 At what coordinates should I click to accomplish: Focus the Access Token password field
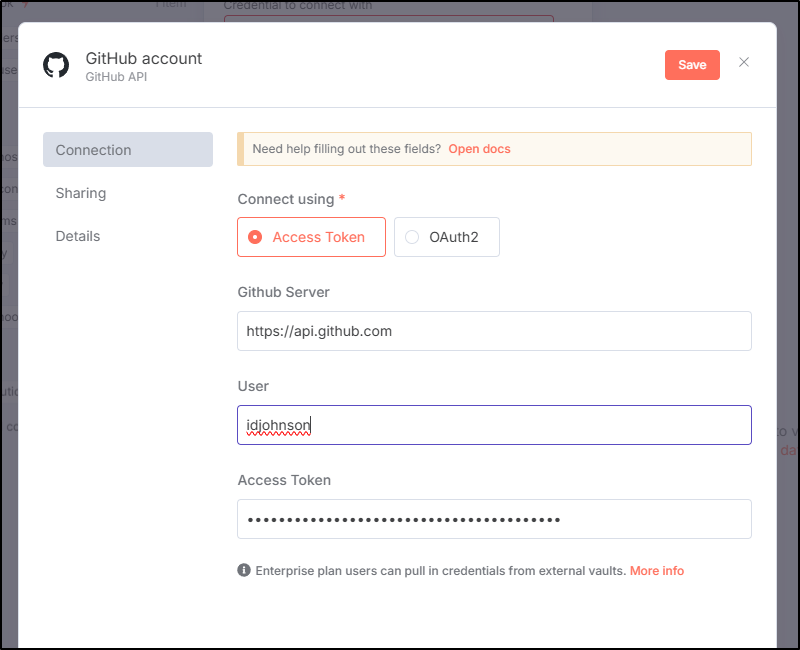point(494,519)
